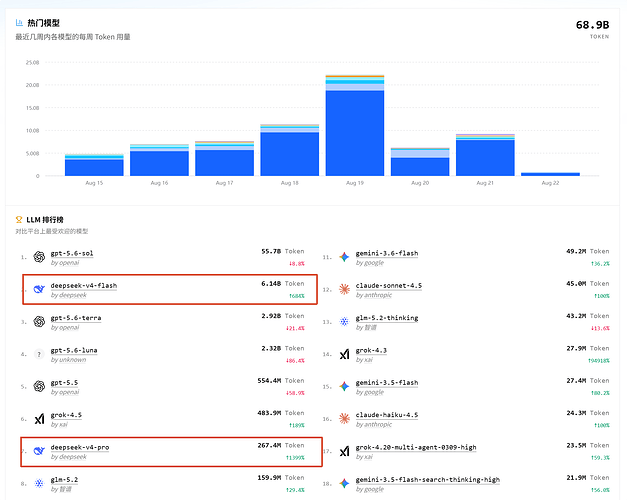Viewport: 627px width, 500px height.
Task: Click the xAI logo beside grok-4.5
Action: point(39,419)
